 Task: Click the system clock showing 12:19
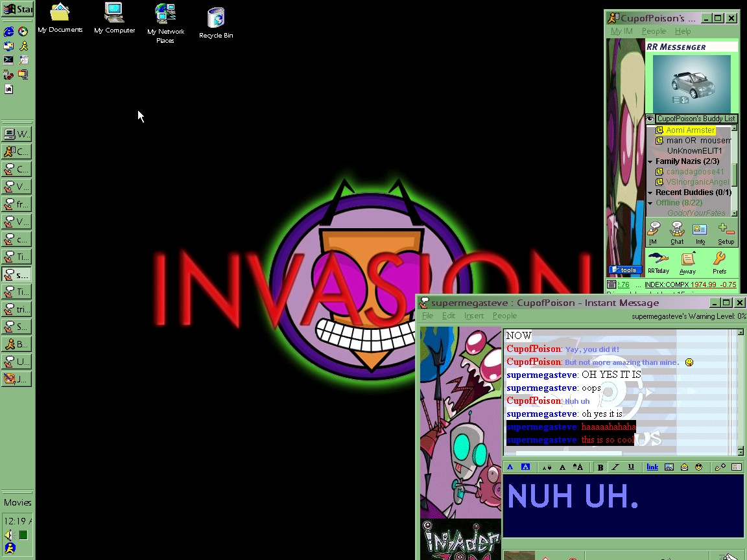tap(18, 521)
